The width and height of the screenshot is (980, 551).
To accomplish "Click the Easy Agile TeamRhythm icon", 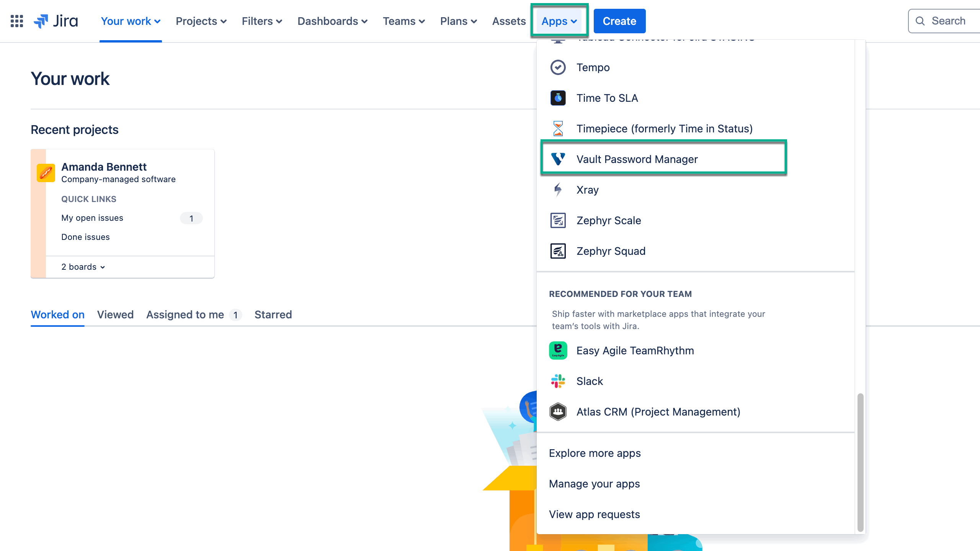I will (x=558, y=350).
